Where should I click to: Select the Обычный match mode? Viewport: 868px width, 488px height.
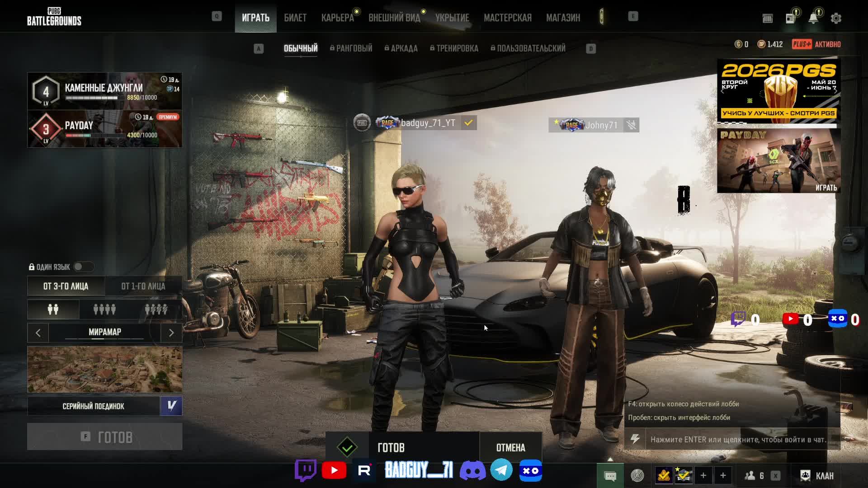pyautogui.click(x=301, y=48)
